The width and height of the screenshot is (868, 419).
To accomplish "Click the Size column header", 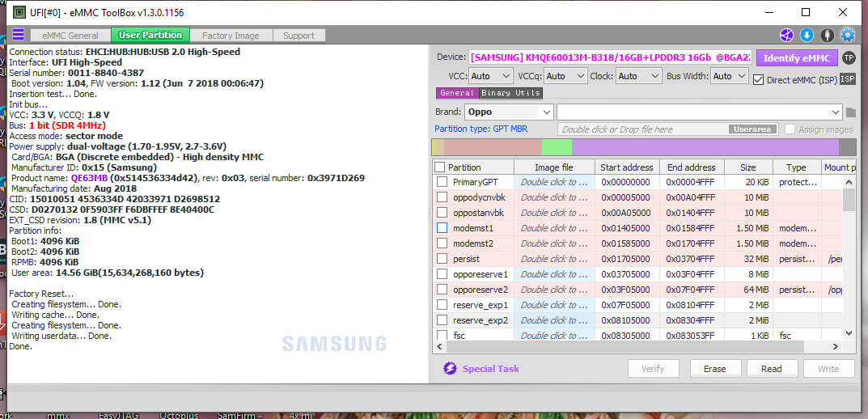I will click(748, 167).
